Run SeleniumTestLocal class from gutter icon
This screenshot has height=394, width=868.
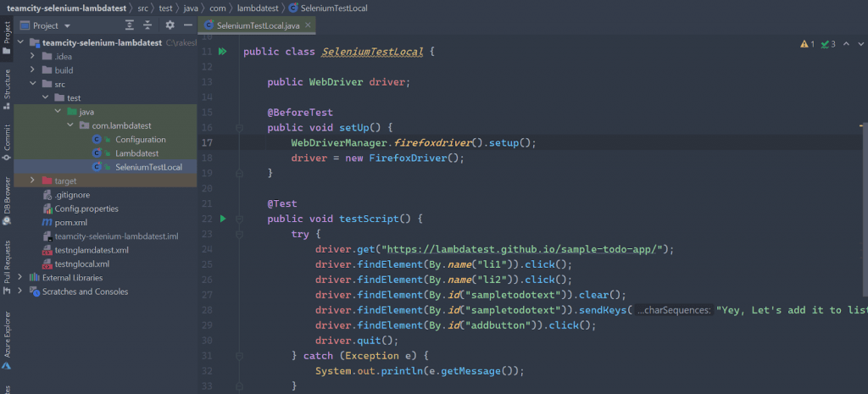tap(223, 52)
